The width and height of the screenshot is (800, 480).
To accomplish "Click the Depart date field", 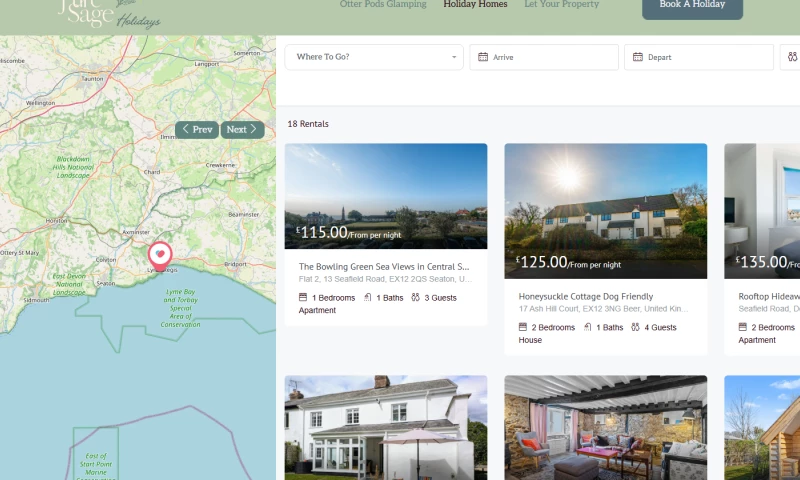I will tap(698, 57).
